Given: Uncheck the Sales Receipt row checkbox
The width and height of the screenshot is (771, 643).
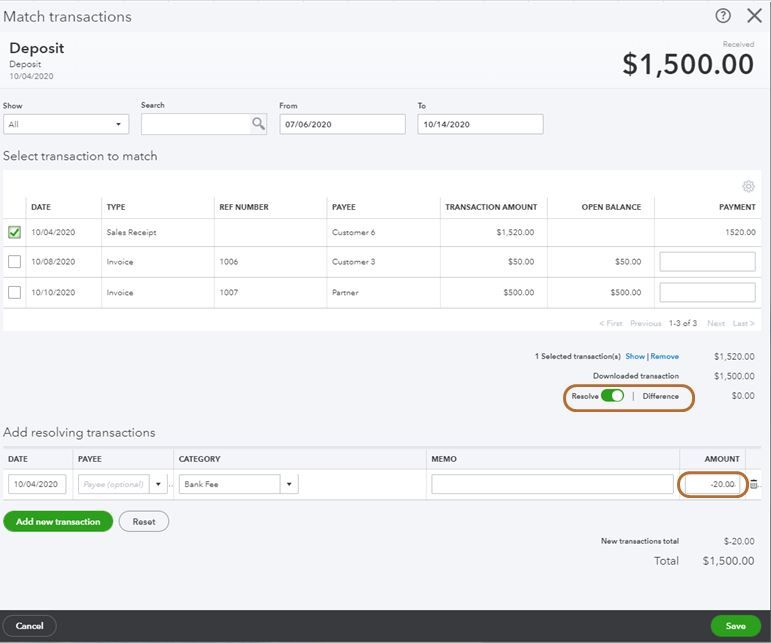Looking at the screenshot, I should [x=15, y=232].
